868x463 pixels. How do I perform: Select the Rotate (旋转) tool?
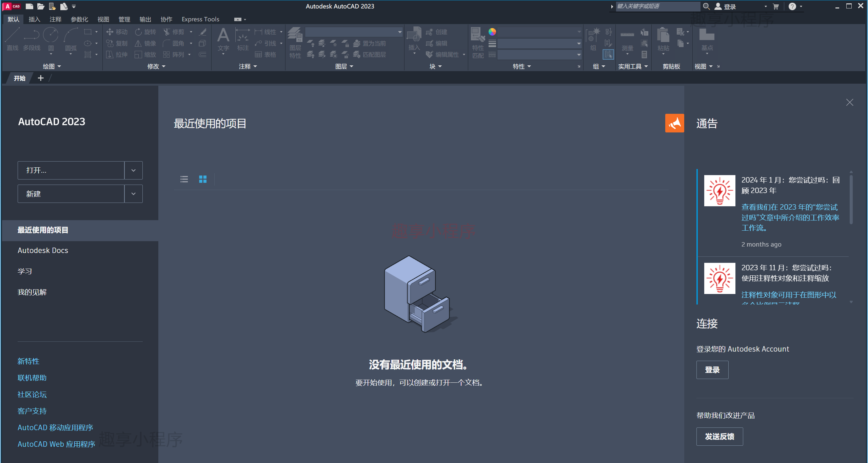point(145,32)
